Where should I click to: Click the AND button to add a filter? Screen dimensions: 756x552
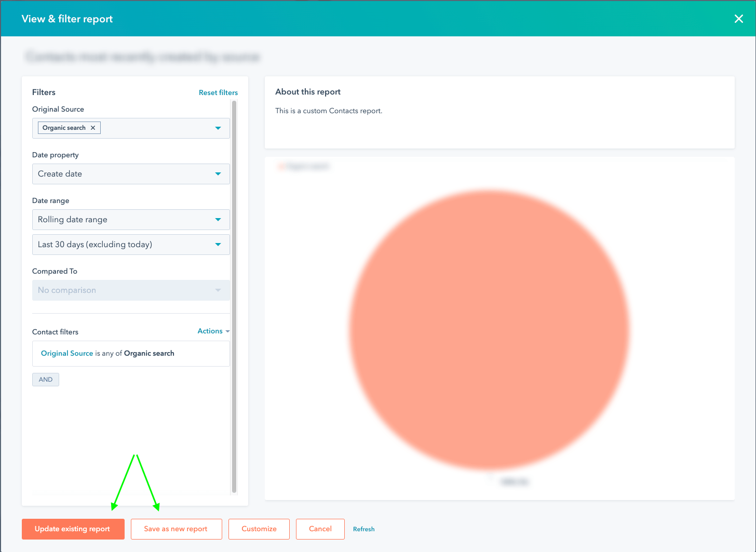click(45, 379)
